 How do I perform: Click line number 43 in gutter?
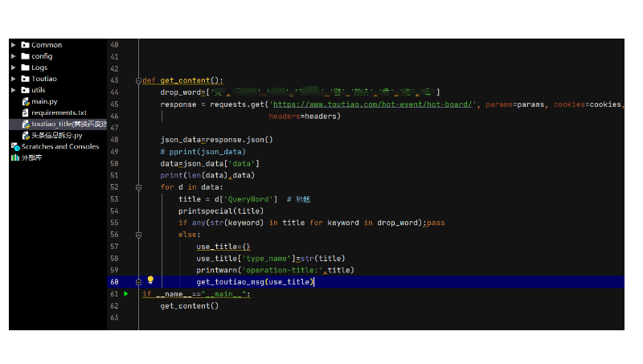point(114,80)
